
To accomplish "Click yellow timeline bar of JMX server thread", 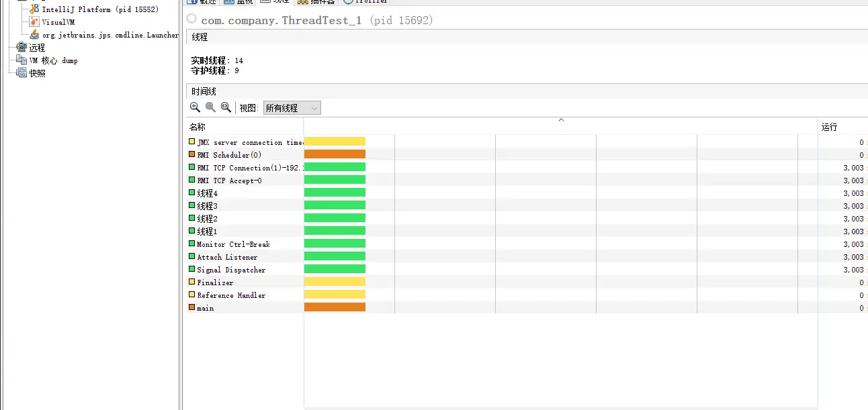I will [x=335, y=142].
